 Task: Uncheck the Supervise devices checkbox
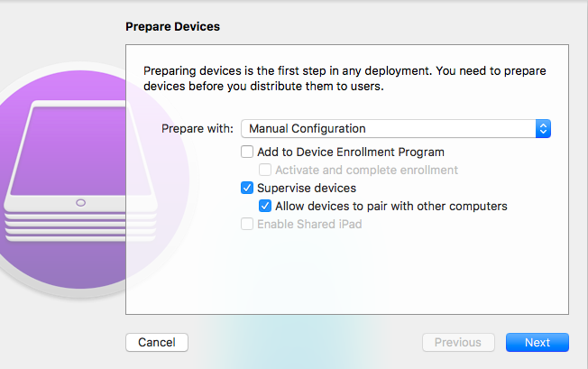coord(247,189)
